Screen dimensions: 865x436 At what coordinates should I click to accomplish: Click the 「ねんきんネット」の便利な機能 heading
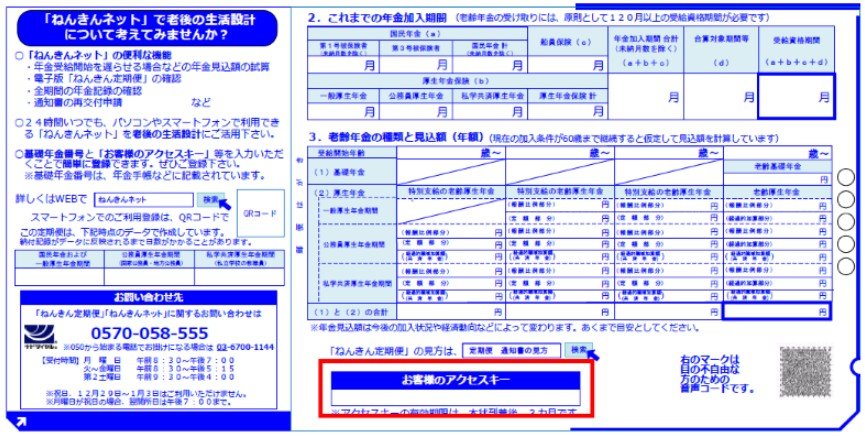pyautogui.click(x=94, y=55)
